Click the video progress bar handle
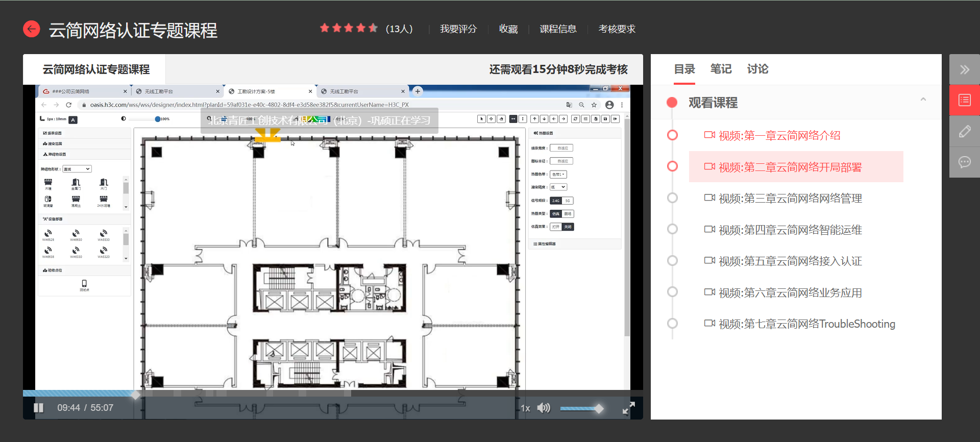 point(135,395)
